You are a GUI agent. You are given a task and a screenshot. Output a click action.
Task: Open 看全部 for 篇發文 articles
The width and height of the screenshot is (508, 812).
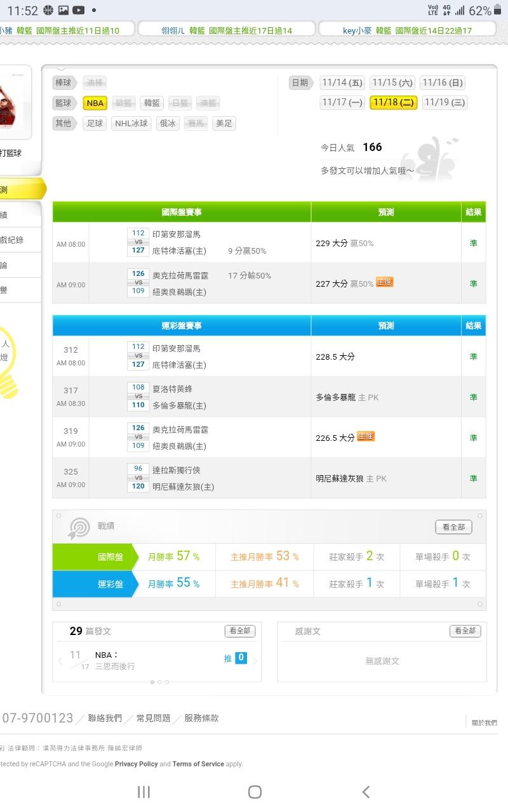(x=240, y=631)
